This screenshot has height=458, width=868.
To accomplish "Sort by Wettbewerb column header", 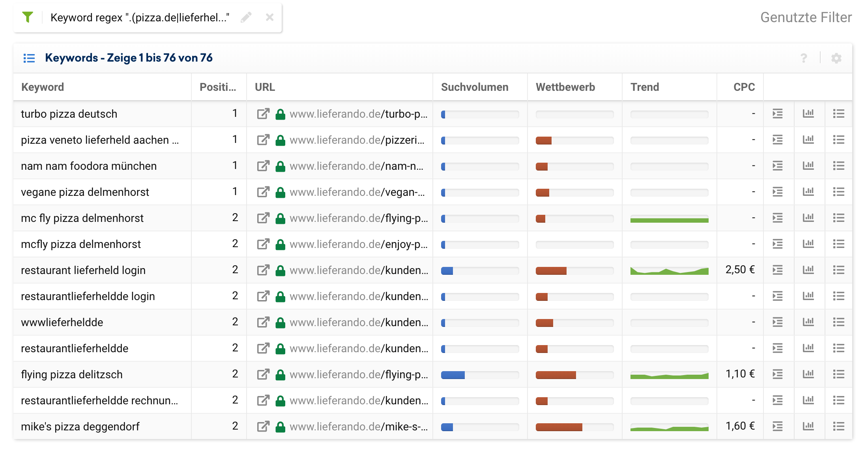I will pos(565,87).
